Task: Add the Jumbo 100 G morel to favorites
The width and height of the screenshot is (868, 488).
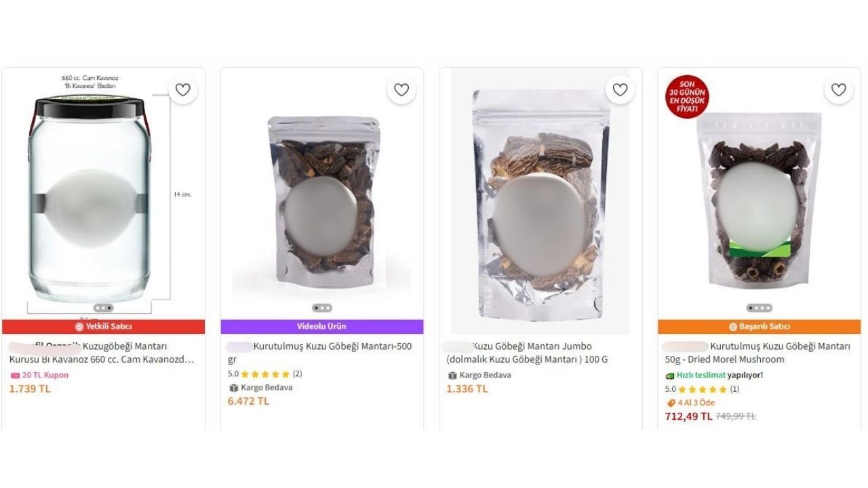Action: [620, 90]
